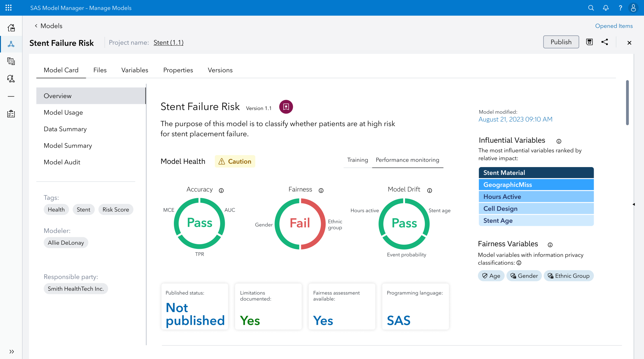Click the help question mark icon
644x359 pixels.
click(620, 8)
